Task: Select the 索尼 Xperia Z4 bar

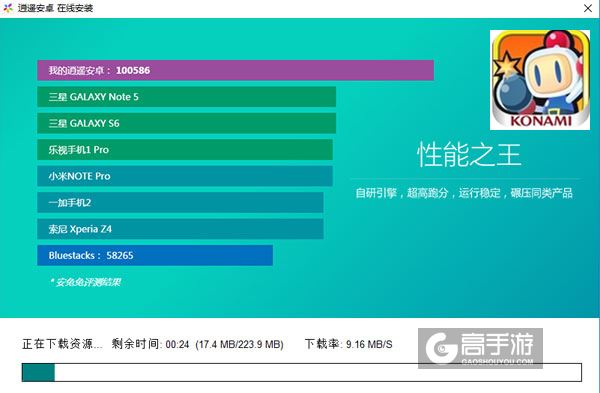Action: tap(180, 229)
